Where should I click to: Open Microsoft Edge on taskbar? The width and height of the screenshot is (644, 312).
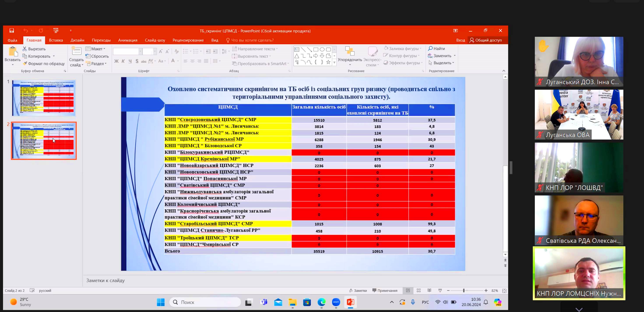pos(321,302)
